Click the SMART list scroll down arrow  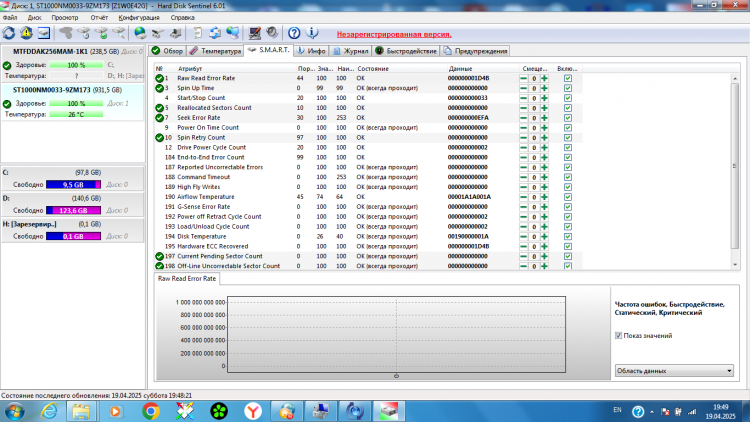pos(735,265)
